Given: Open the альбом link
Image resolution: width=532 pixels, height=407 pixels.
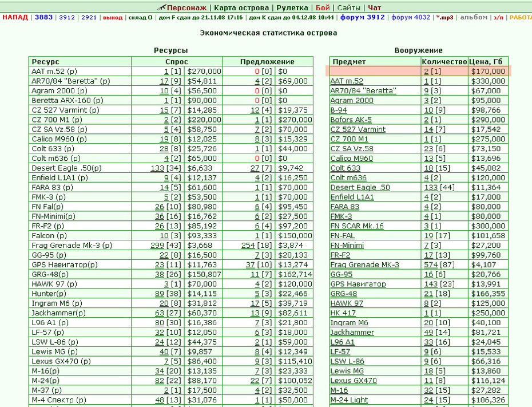Looking at the screenshot, I should (474, 17).
